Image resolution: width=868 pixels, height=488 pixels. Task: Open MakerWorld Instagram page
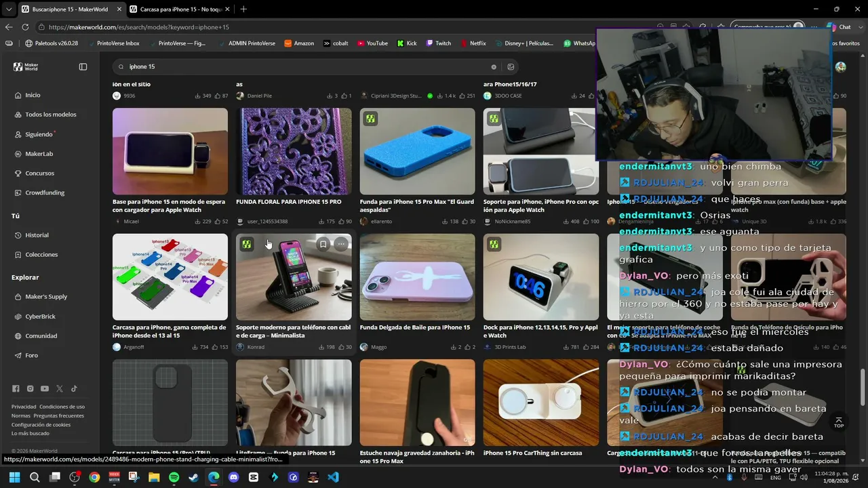tap(30, 388)
